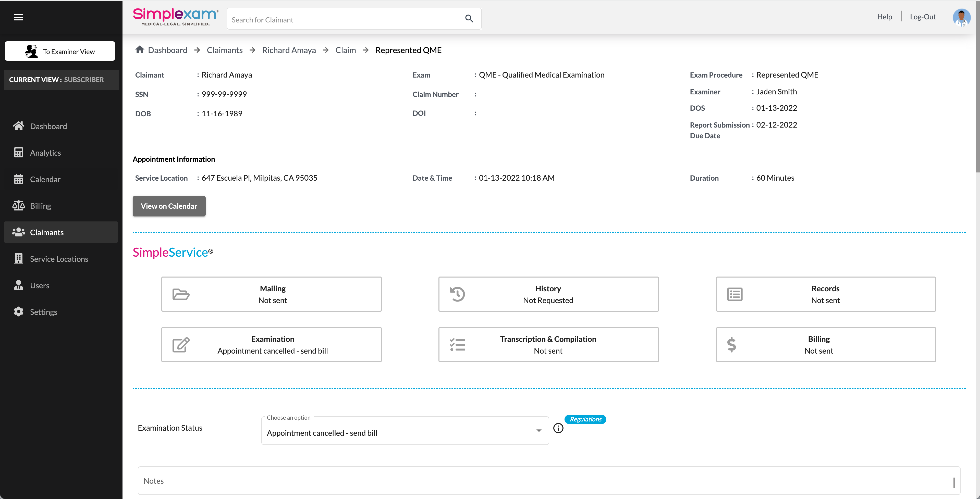Click Richard Amaya in the breadcrumb
980x499 pixels.
289,50
